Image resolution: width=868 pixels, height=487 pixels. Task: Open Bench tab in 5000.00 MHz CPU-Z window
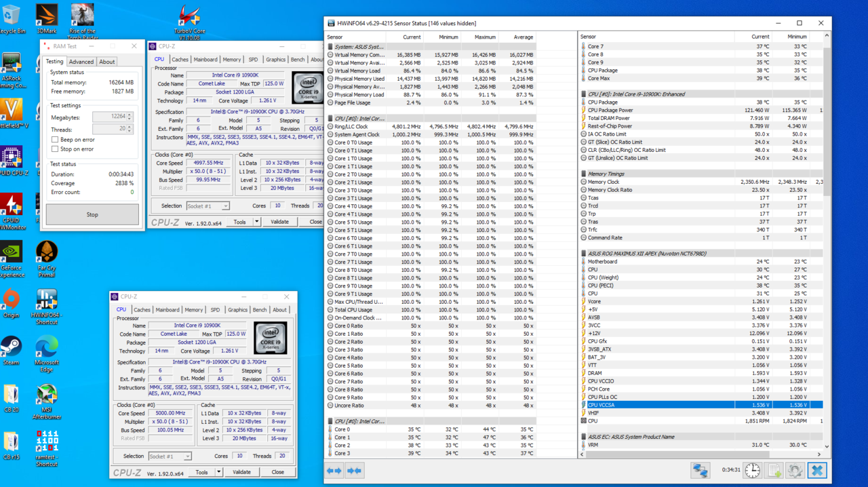[260, 310]
